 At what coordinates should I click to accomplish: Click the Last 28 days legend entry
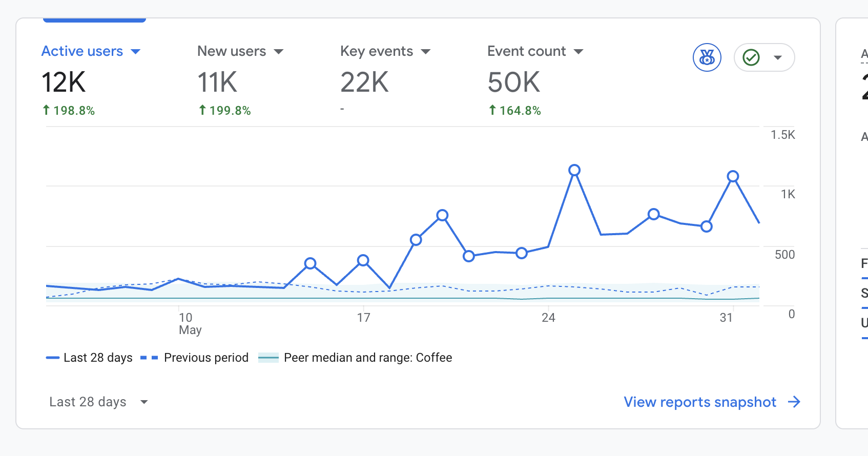[x=89, y=358]
